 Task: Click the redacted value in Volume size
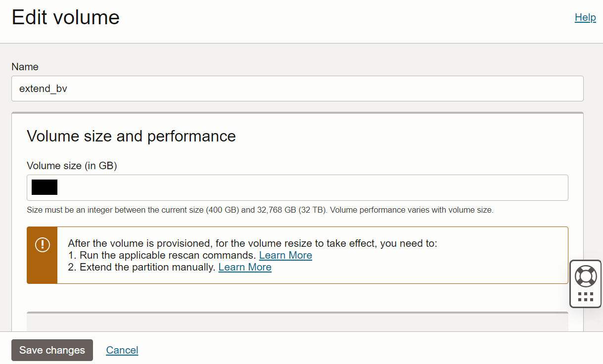click(x=45, y=187)
